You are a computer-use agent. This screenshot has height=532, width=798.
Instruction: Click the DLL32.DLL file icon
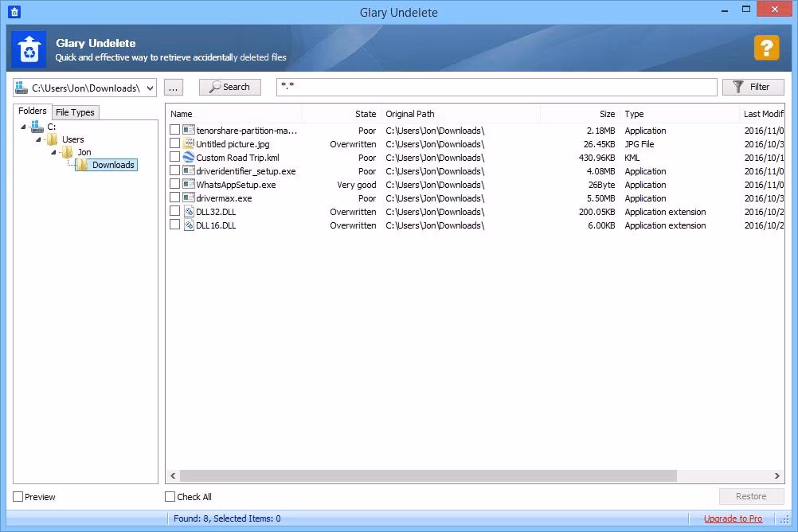pyautogui.click(x=189, y=211)
